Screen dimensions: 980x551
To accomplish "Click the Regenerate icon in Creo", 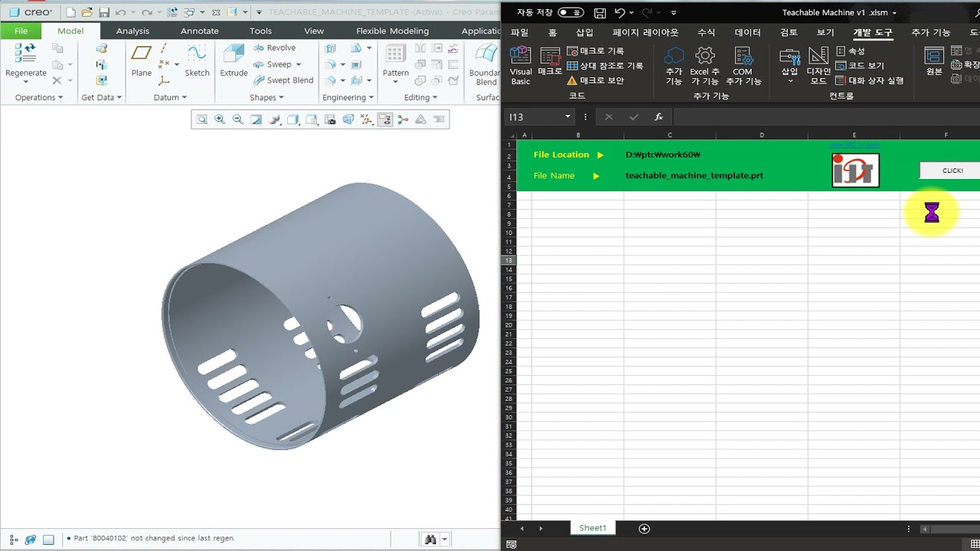I will tap(25, 53).
